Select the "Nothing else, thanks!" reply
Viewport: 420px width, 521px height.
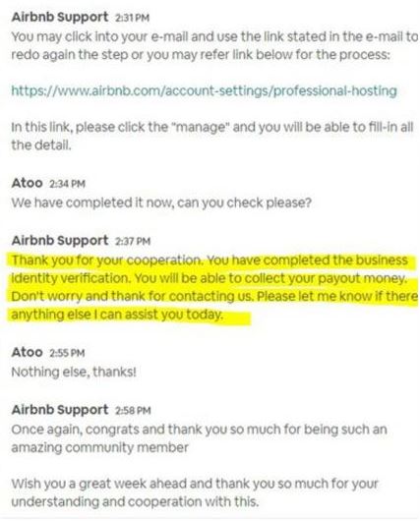pos(74,372)
